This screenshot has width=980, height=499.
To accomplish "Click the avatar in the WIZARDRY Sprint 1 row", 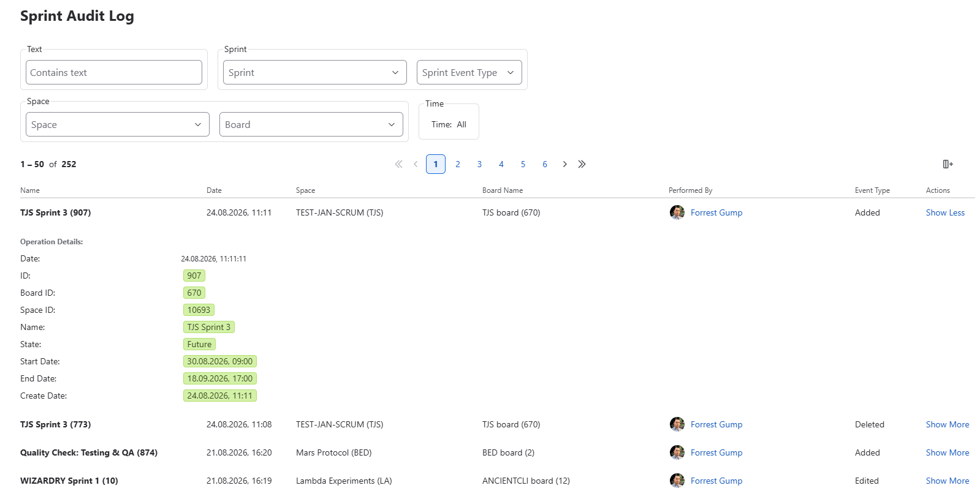I will click(677, 481).
